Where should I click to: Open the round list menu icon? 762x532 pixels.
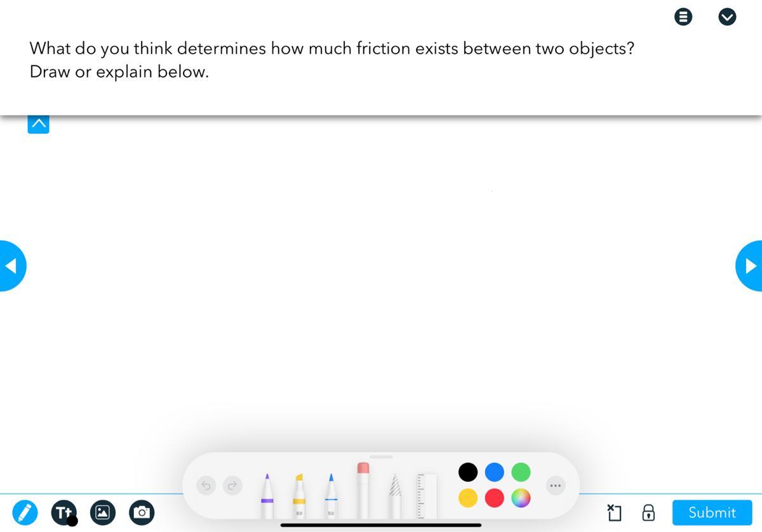click(x=683, y=17)
